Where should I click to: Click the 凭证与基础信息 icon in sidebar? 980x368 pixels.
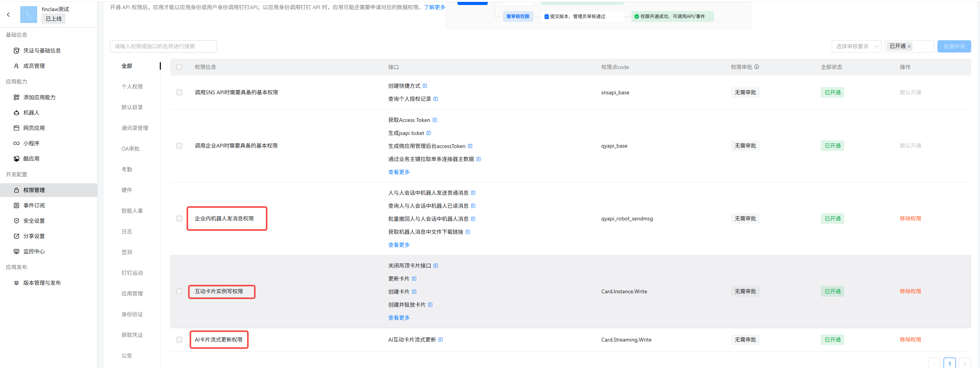[x=16, y=51]
